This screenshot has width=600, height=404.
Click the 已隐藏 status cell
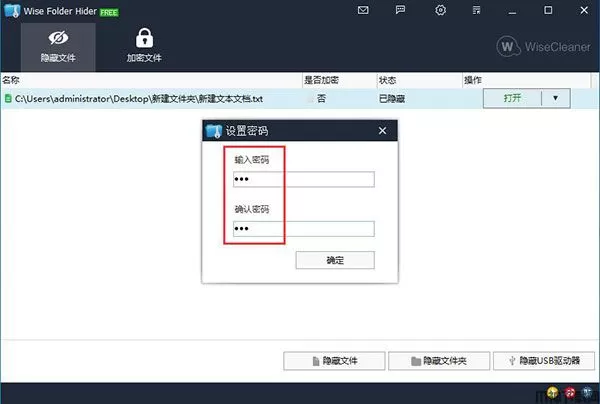tap(392, 99)
